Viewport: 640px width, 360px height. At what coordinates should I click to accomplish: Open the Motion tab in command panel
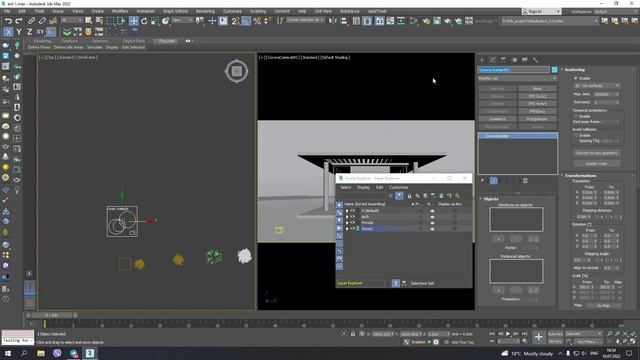coord(514,60)
